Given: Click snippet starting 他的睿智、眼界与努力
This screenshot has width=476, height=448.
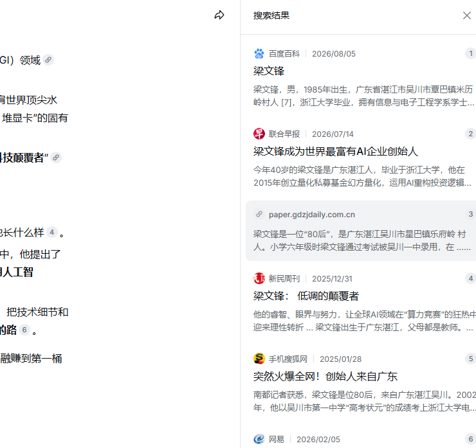Looking at the screenshot, I should click(365, 321).
